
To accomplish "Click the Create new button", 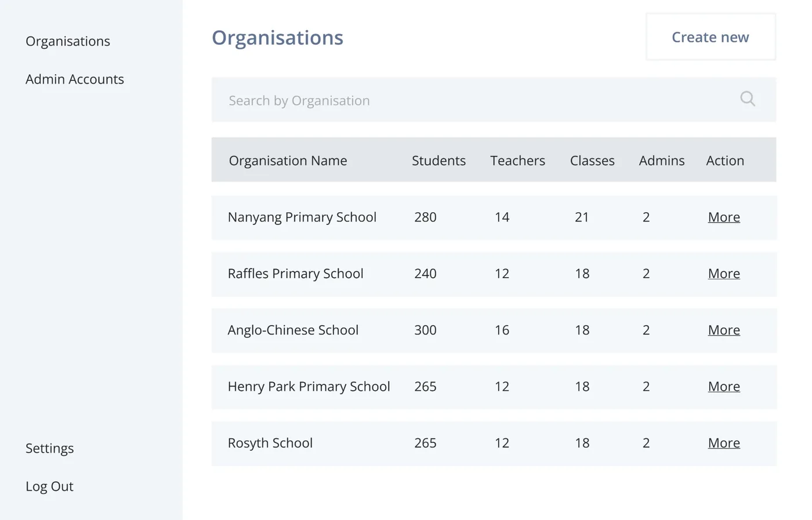I will [x=710, y=37].
